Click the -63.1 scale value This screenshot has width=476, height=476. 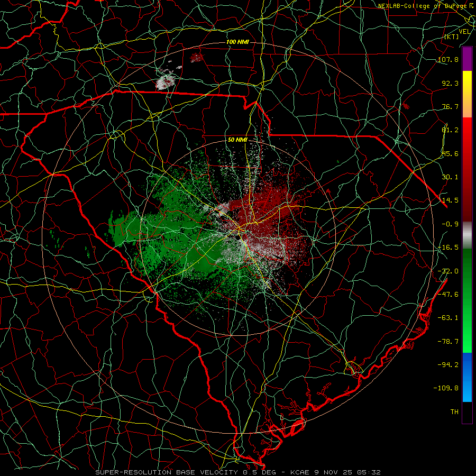tap(448, 318)
